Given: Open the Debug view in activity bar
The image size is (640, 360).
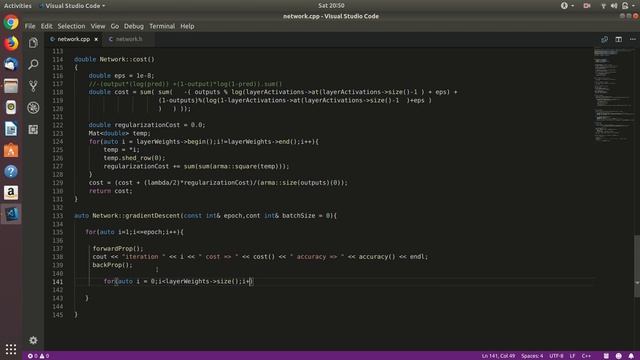Looking at the screenshot, I should tap(33, 108).
